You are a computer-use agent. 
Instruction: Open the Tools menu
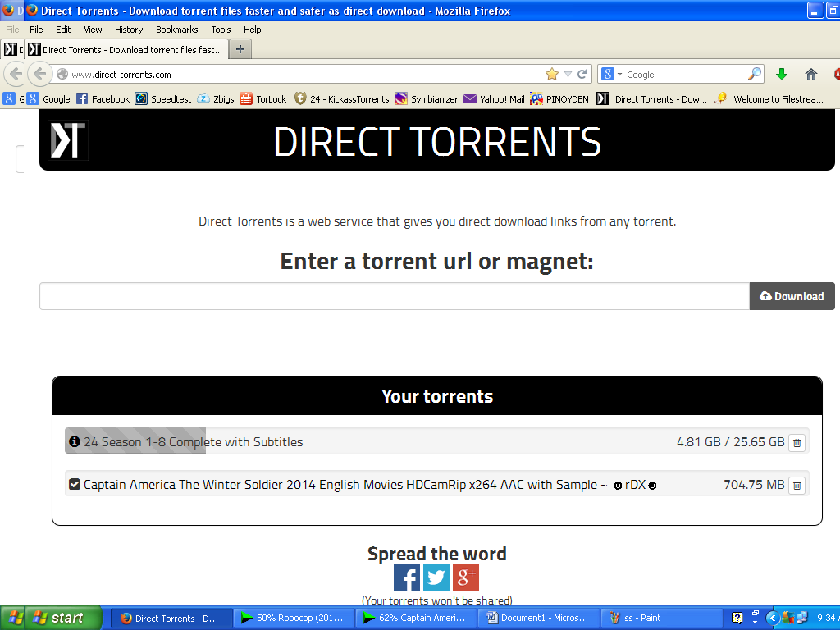pos(221,30)
